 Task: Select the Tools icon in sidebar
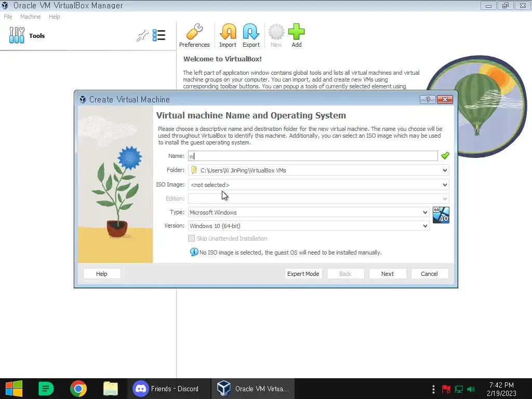point(17,35)
